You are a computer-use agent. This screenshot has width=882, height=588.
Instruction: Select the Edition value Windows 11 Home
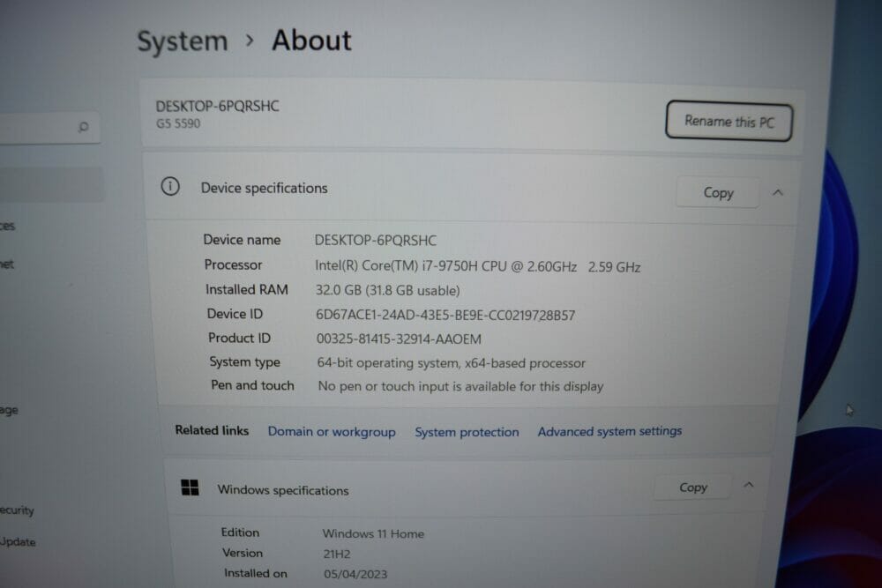(x=373, y=533)
